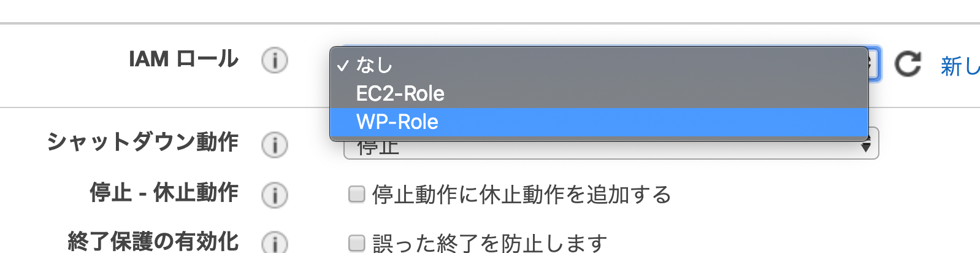
Task: Click the IAM role select arrows behind the list
Action: pyautogui.click(x=873, y=64)
